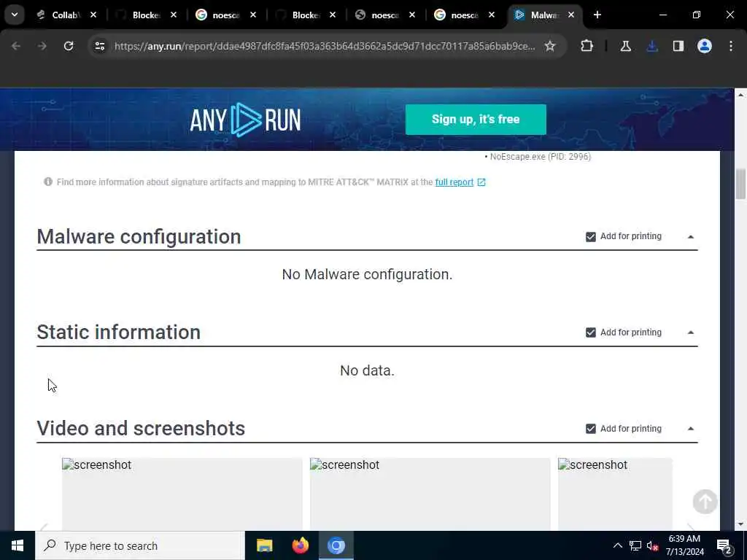The width and height of the screenshot is (747, 560).
Task: Switch to the noesca globe-icon tab
Action: [x=384, y=15]
